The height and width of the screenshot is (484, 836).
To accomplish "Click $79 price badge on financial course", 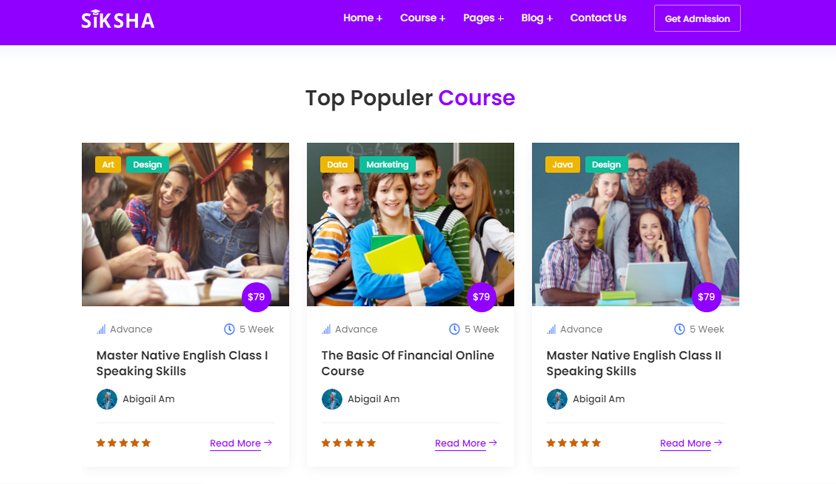I will (481, 297).
